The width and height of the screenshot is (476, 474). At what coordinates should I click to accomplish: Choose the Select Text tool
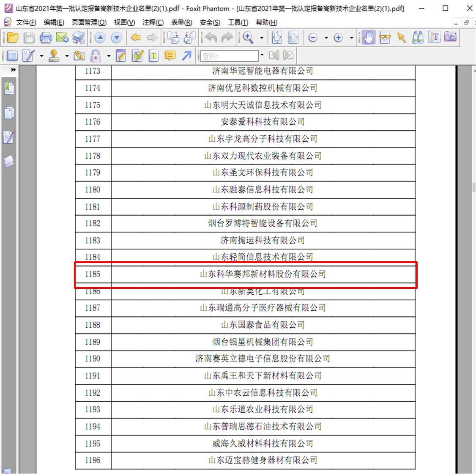(x=434, y=38)
